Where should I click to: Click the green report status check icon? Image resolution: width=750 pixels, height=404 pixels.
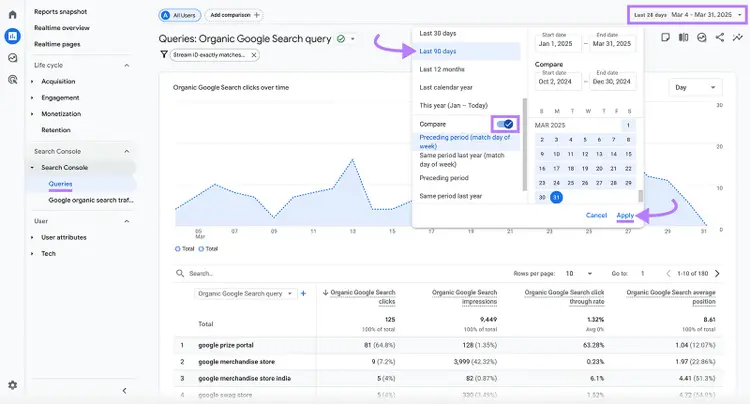(x=341, y=39)
